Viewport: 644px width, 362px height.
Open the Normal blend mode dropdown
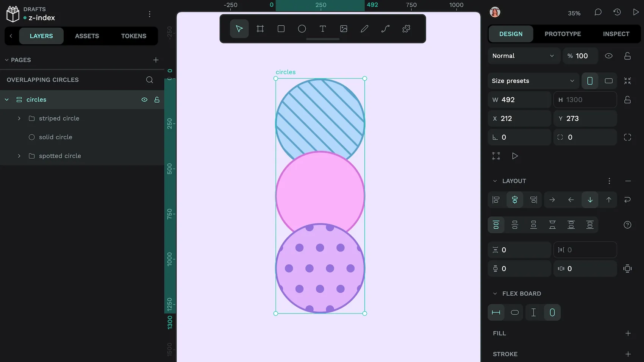coord(523,56)
